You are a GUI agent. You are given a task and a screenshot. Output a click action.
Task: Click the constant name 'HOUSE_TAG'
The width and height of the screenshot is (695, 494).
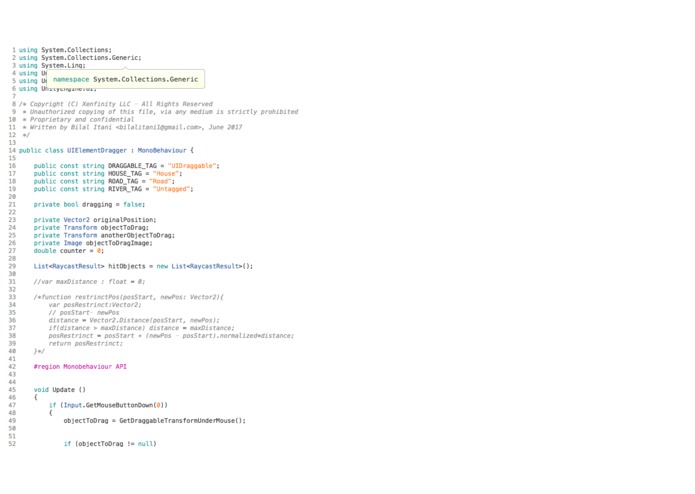pos(125,174)
